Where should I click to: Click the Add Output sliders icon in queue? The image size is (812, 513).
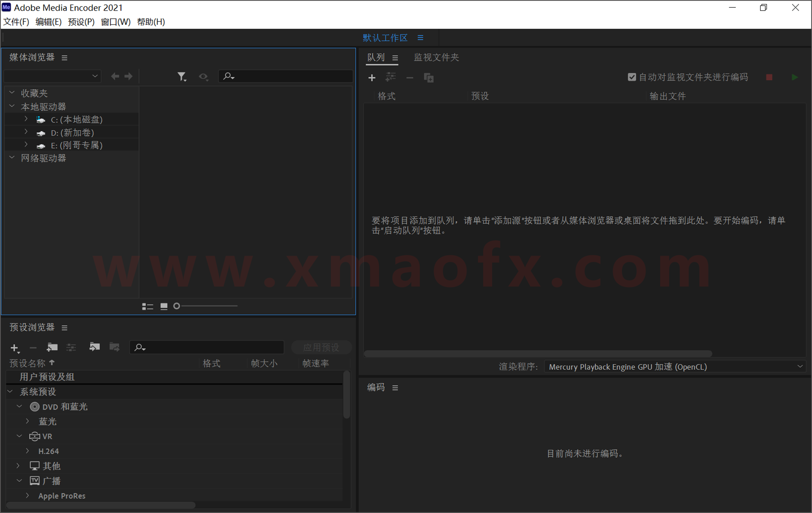point(391,77)
